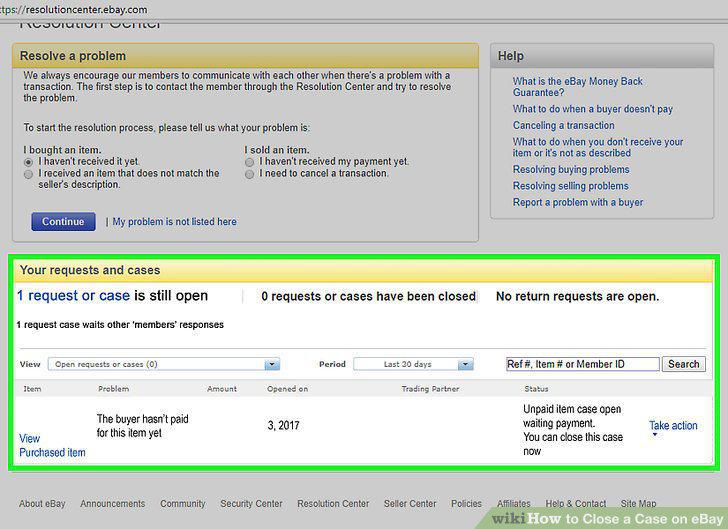Select "I haven't received it yet" radio
This screenshot has height=529, width=728.
pyautogui.click(x=28, y=162)
